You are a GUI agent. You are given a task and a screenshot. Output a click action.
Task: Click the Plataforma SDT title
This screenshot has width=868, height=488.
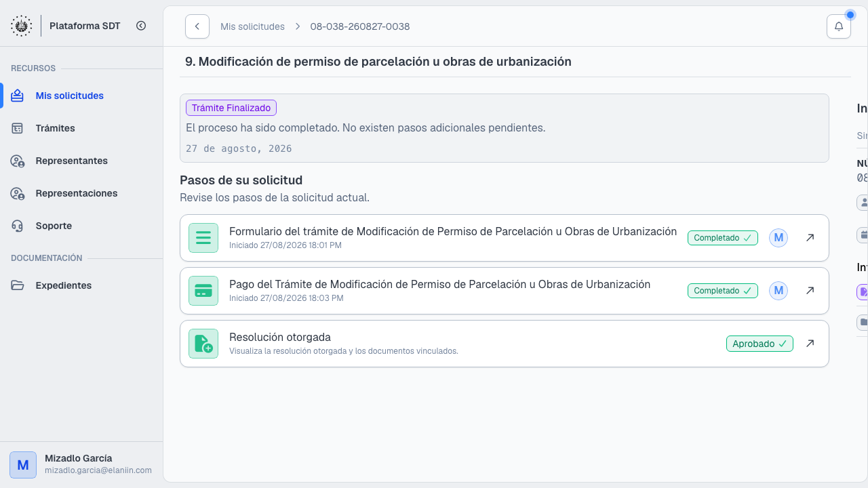(x=85, y=26)
